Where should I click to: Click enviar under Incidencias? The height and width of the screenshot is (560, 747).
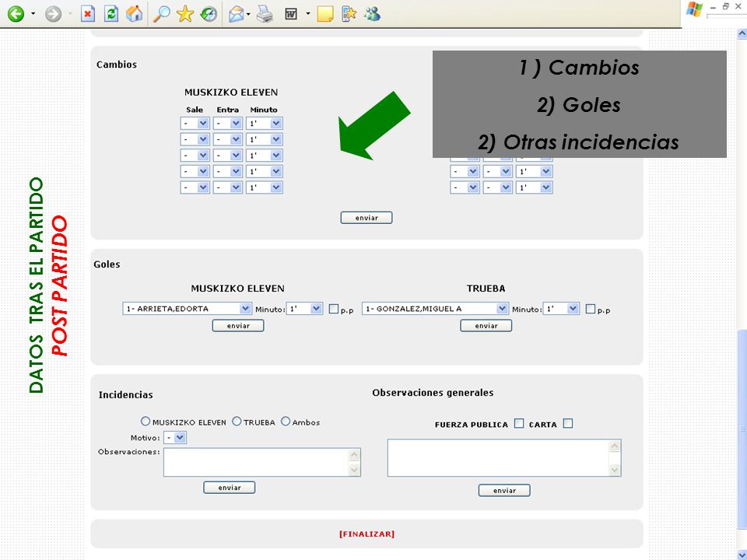[x=229, y=488]
